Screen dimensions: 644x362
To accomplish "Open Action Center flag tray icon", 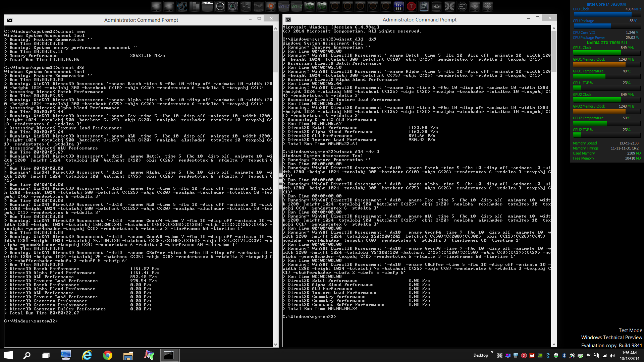I will tap(588, 356).
